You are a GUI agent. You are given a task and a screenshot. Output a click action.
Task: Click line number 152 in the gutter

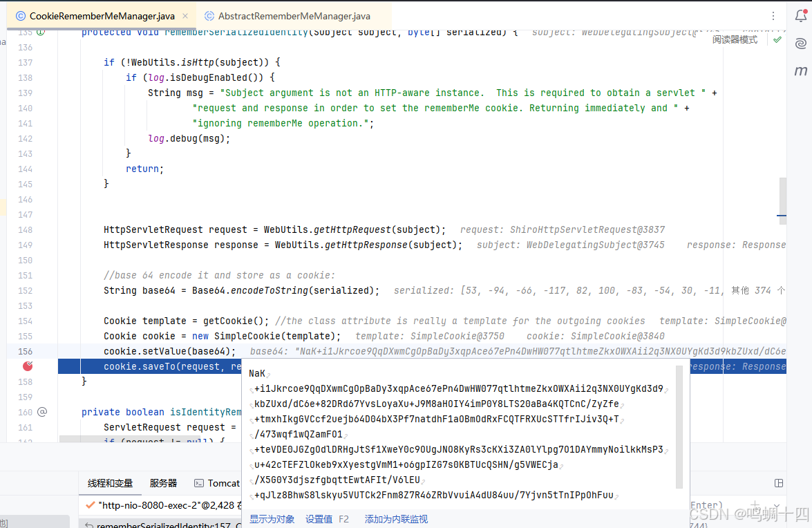tap(25, 291)
